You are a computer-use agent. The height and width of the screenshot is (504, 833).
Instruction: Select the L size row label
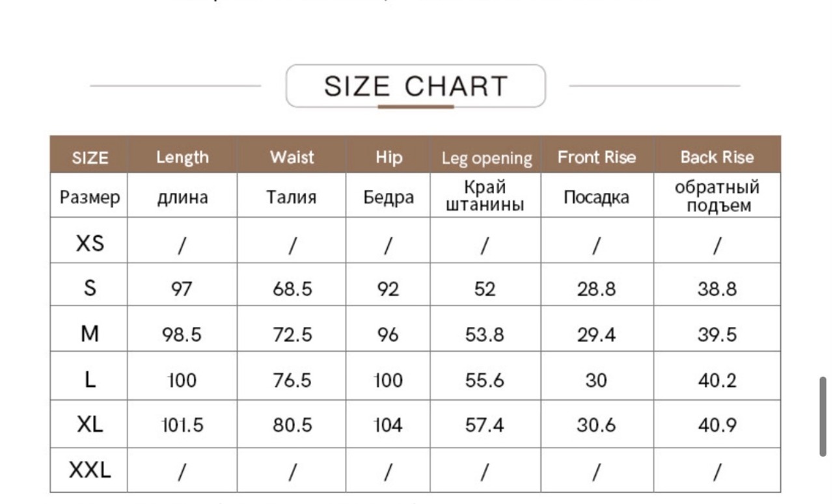[x=90, y=379]
